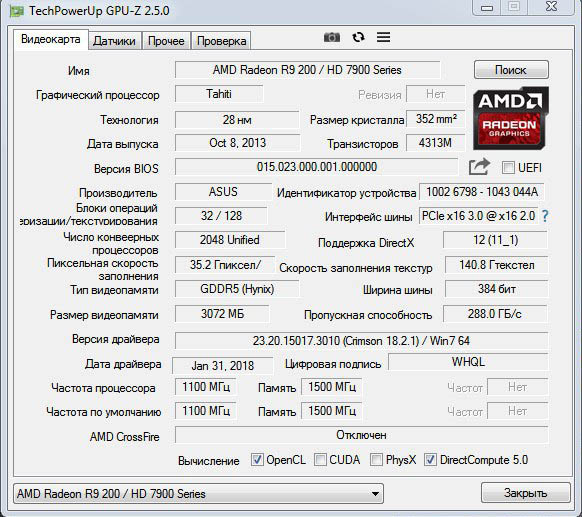Click the AMD CrossFire label
This screenshot has height=517, width=582.
pyautogui.click(x=124, y=437)
